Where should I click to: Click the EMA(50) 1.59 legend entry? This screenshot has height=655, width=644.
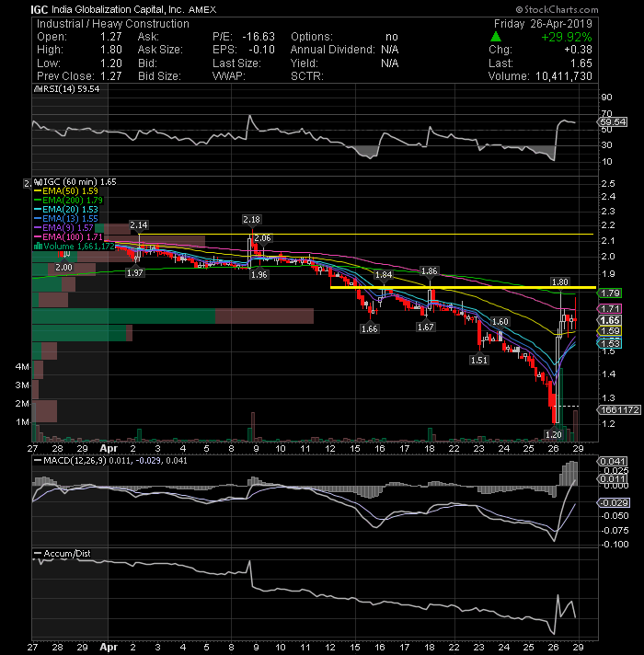click(x=67, y=191)
